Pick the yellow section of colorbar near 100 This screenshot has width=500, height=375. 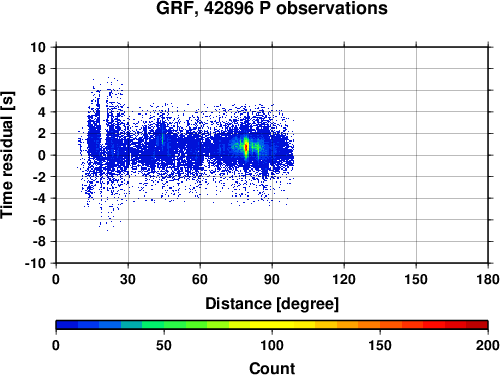(x=272, y=325)
